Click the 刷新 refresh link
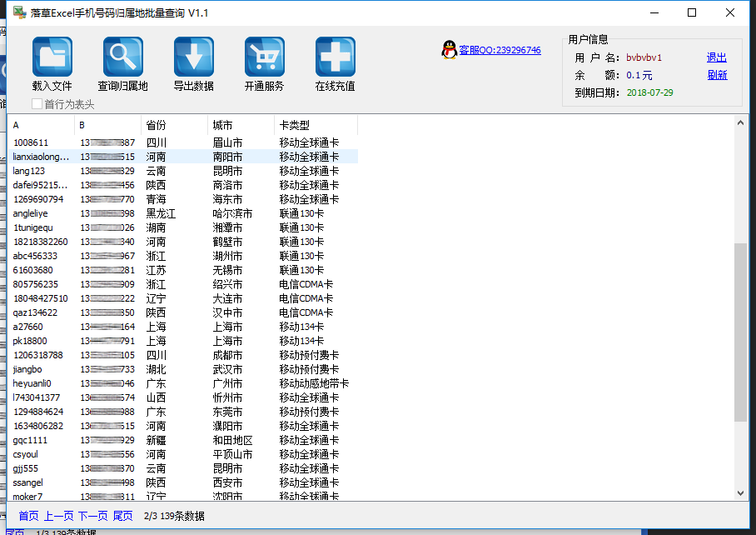 coord(717,75)
